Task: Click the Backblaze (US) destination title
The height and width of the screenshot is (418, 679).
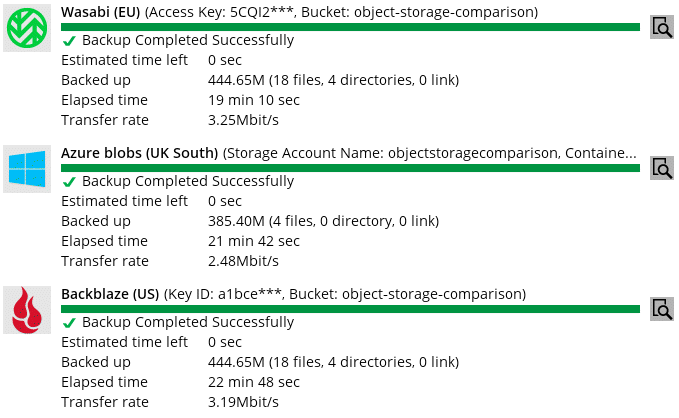Action: (110, 294)
